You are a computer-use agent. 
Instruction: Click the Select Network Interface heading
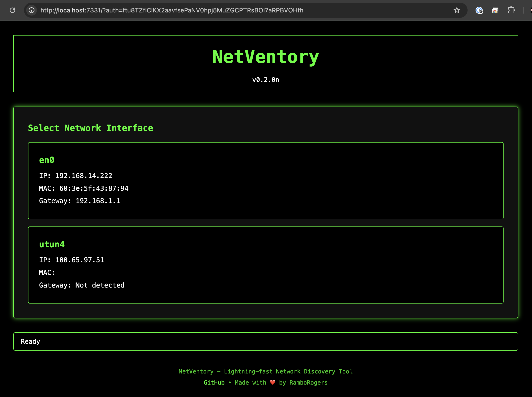click(x=90, y=128)
